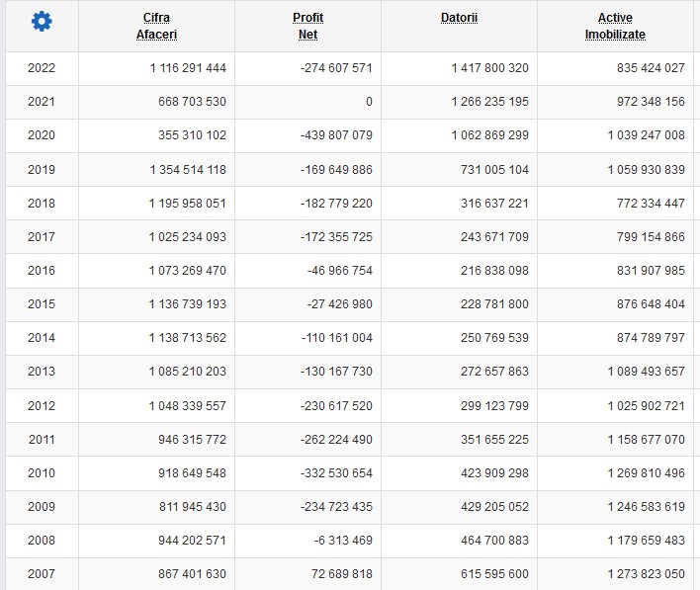Click debts value 351 655 225
Image resolution: width=700 pixels, height=590 pixels.
[494, 439]
